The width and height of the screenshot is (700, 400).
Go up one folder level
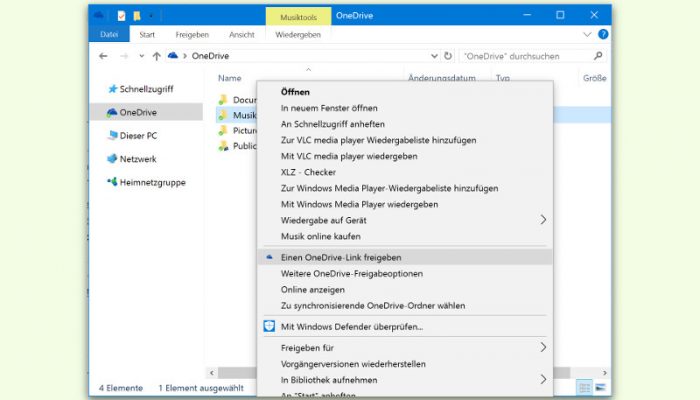click(x=156, y=56)
